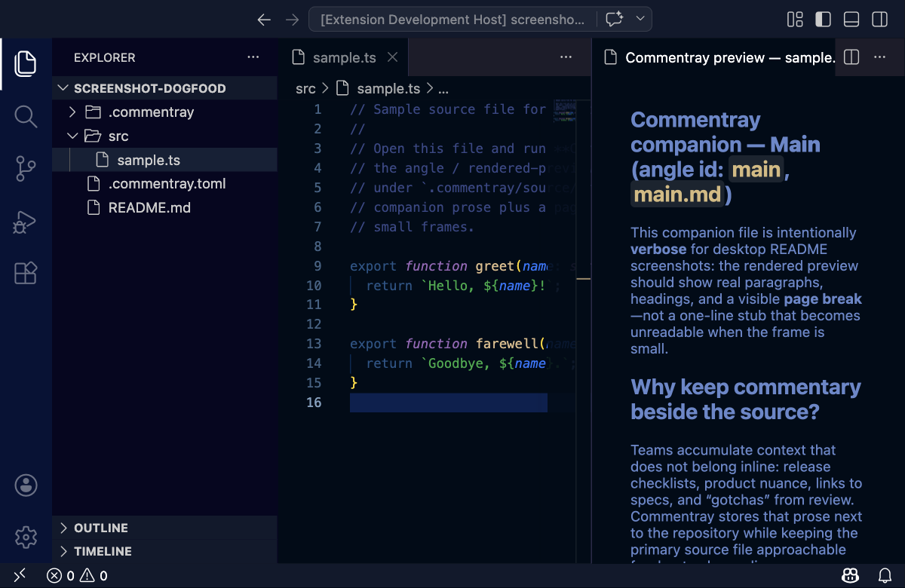This screenshot has height=588, width=905.
Task: Open the Customize Layout button
Action: click(795, 19)
